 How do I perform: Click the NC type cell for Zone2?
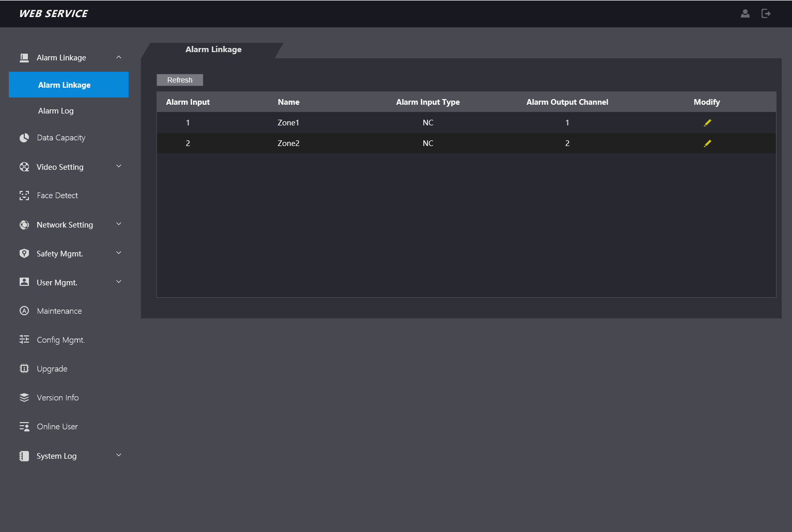click(428, 143)
